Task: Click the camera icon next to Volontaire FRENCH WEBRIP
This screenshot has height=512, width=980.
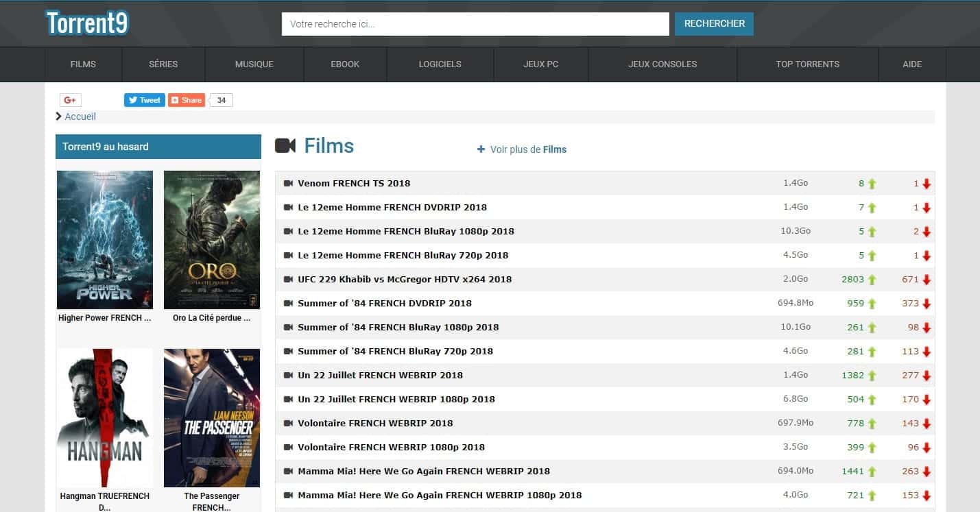Action: pyautogui.click(x=287, y=423)
